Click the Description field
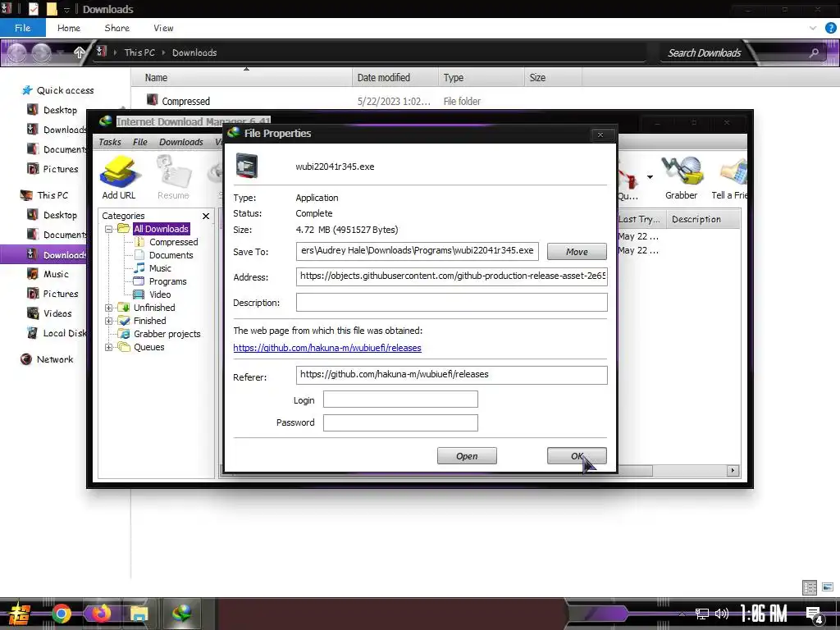 [452, 302]
